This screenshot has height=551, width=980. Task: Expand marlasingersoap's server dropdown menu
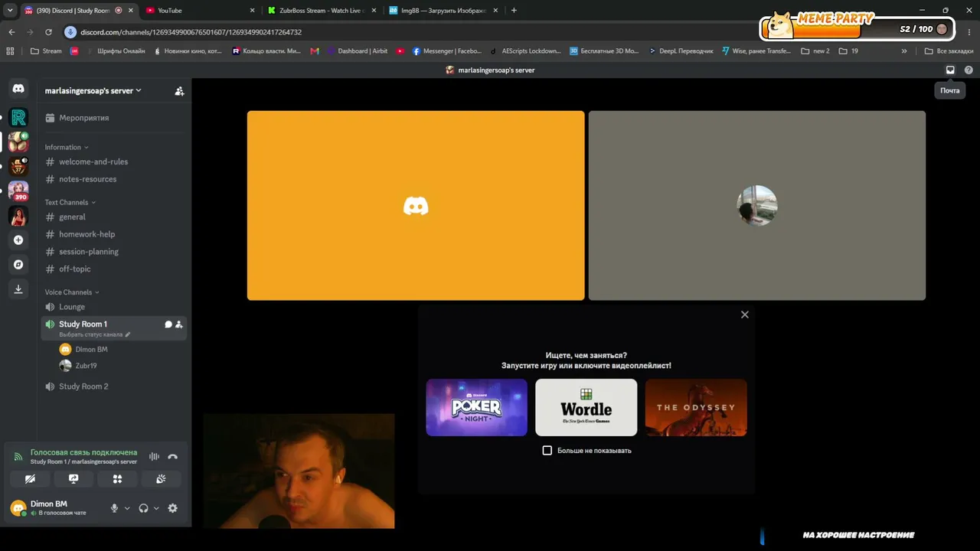[x=93, y=90]
